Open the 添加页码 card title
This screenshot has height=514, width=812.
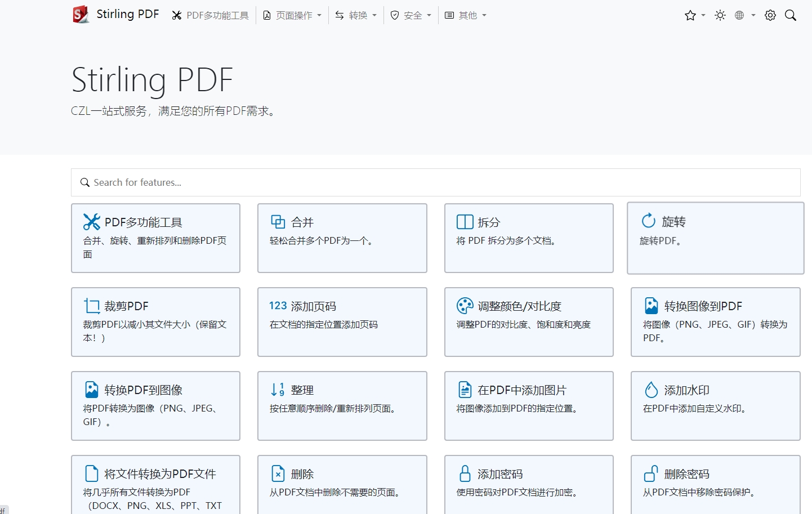314,306
